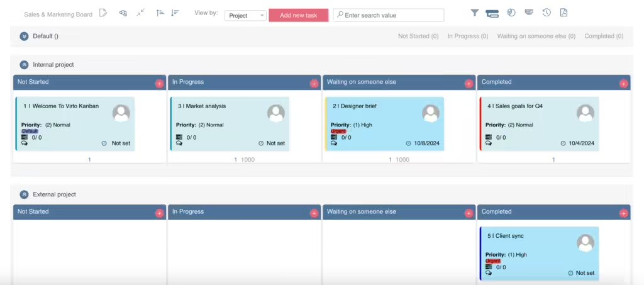This screenshot has height=285, width=644.
Task: Click subtasks icon on Client sync card
Action: (489, 267)
